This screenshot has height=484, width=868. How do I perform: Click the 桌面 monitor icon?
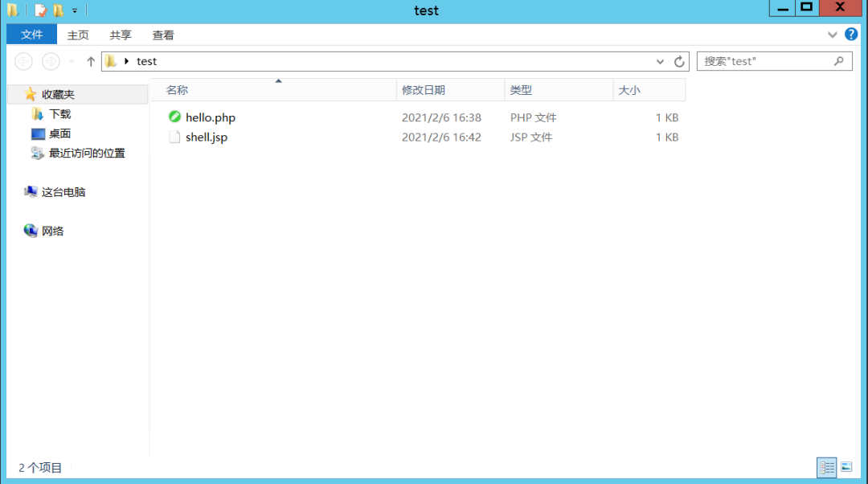(38, 133)
